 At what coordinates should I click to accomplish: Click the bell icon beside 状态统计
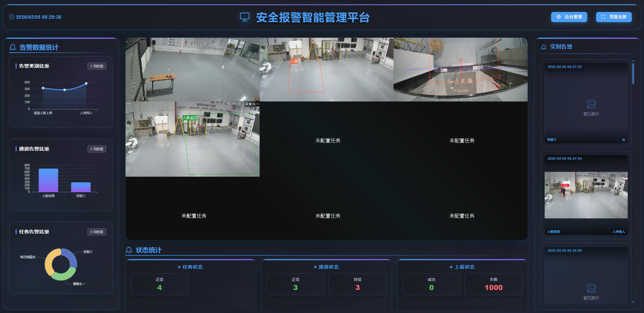(129, 250)
